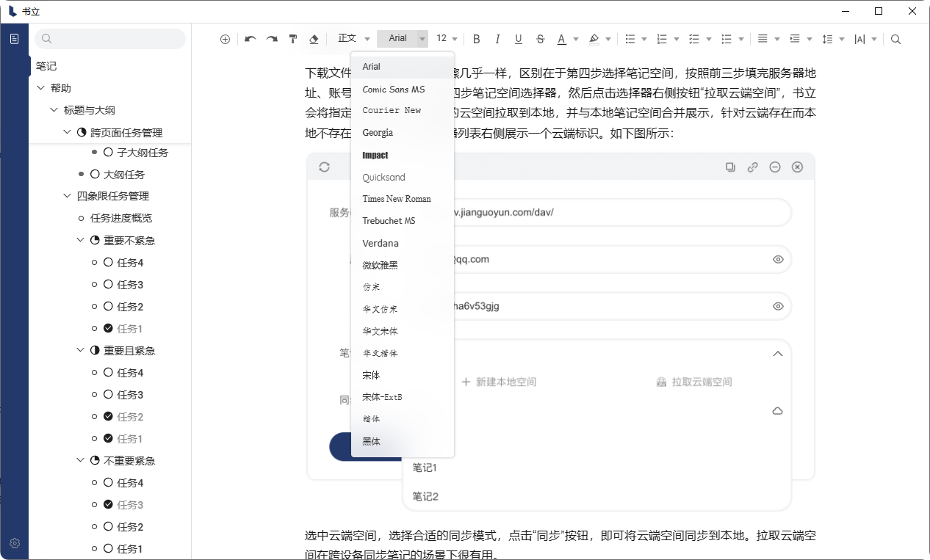930x560 pixels.
Task: Open the font size 12 dropdown
Action: coord(447,39)
